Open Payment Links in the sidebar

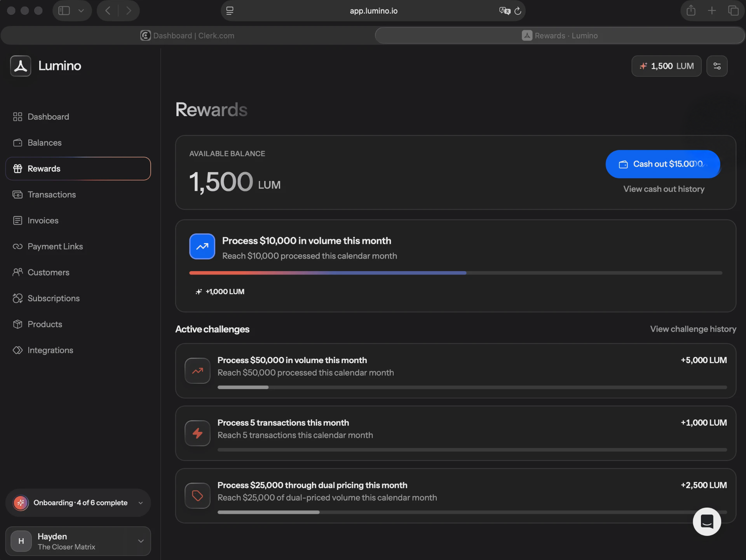[x=78, y=247]
